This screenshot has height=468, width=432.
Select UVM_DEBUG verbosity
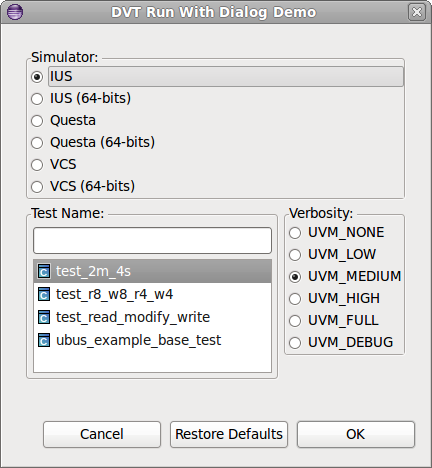click(295, 343)
